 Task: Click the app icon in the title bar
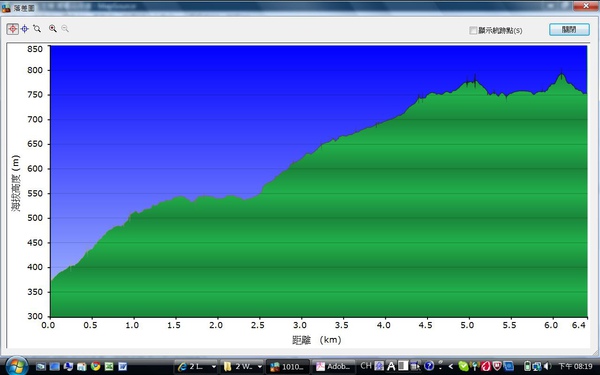click(x=6, y=7)
